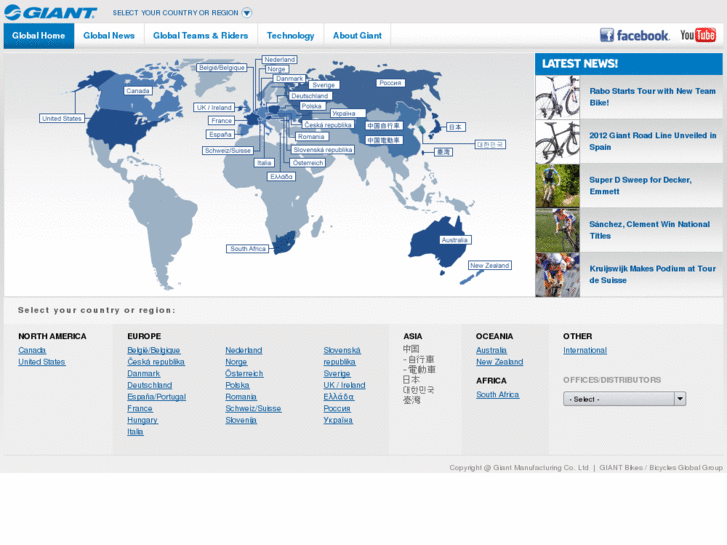
Task: Open 2012 Giant Road Line thumbnail
Action: click(557, 142)
